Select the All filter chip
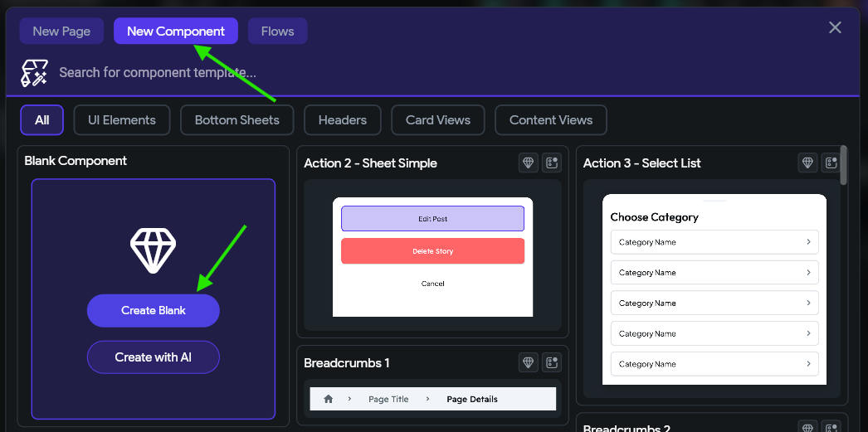868x432 pixels. click(x=42, y=120)
